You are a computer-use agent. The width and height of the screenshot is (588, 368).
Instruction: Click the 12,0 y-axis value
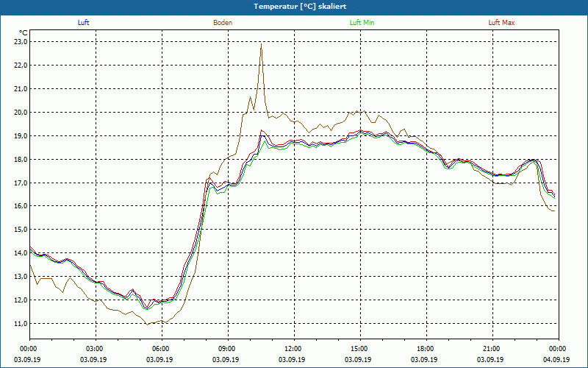(21, 300)
